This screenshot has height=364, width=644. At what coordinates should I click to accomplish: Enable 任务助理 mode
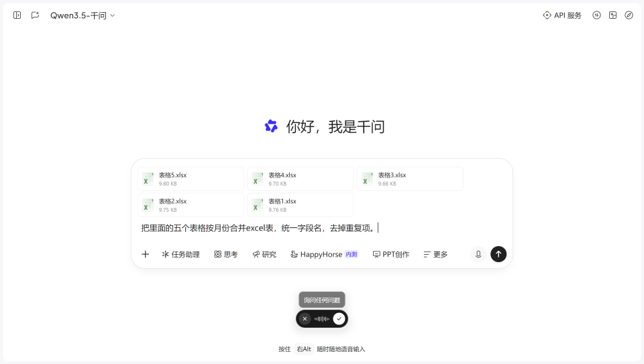(x=180, y=255)
